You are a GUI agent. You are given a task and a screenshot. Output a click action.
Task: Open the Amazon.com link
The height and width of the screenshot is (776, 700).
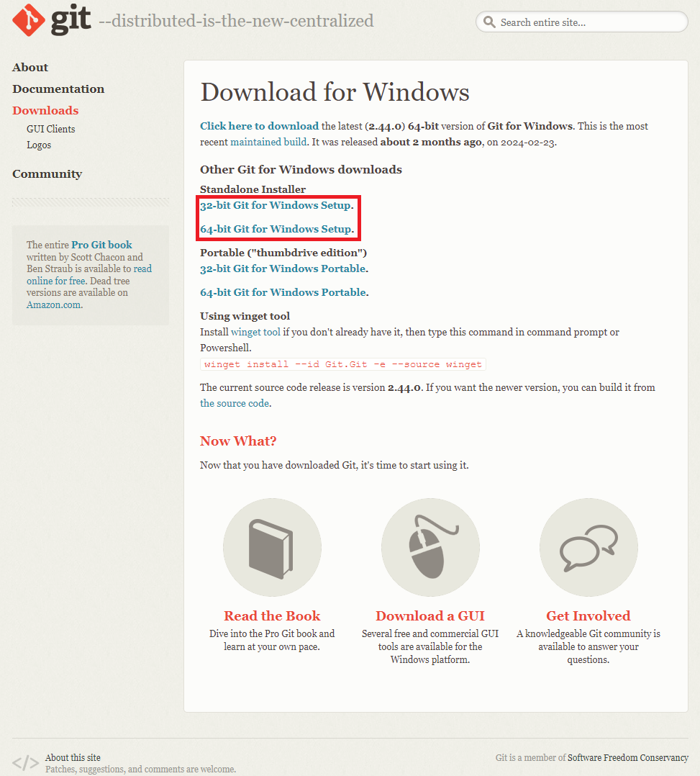[x=53, y=305]
